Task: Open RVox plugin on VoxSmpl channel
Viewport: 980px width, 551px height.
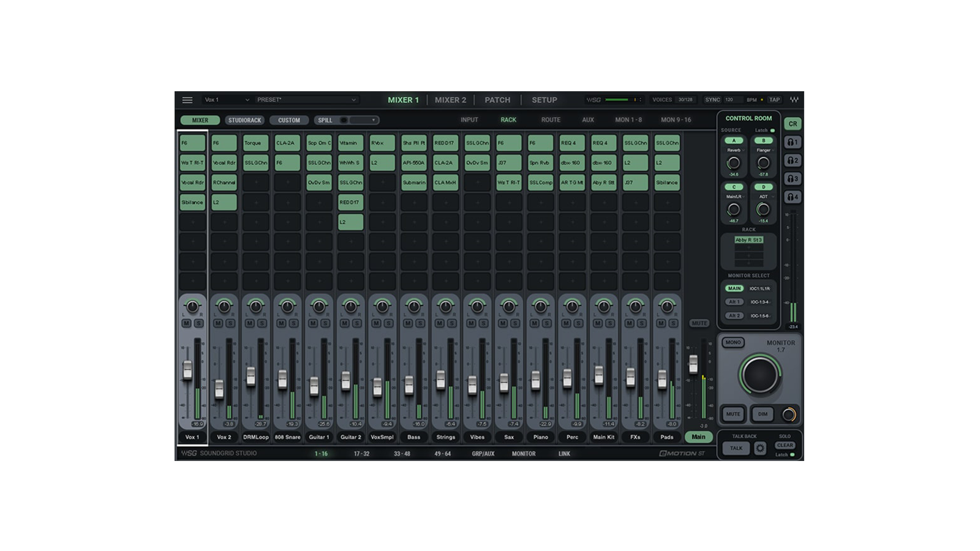Action: (x=382, y=143)
